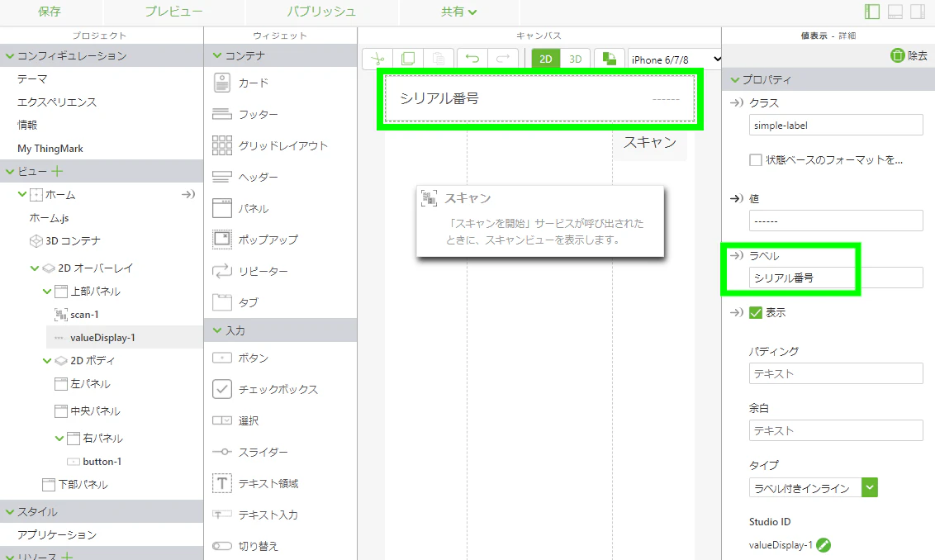Image resolution: width=935 pixels, height=560 pixels.
Task: Click the trash icon next to 除去
Action: [x=898, y=55]
